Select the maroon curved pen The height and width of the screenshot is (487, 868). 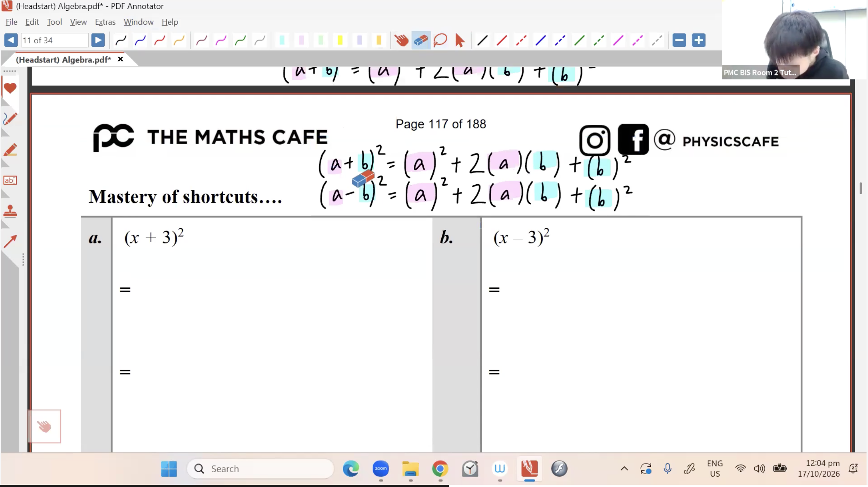click(201, 40)
